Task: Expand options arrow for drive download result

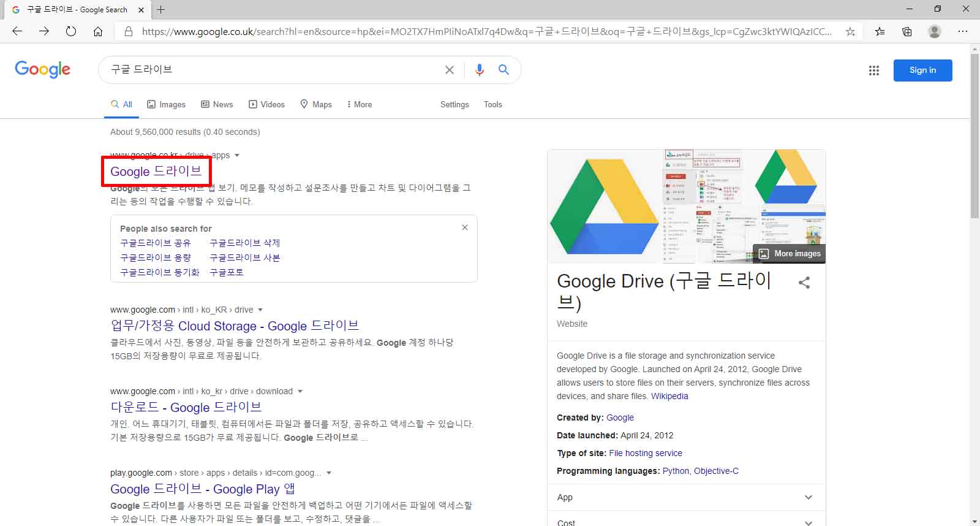Action: [x=300, y=391]
